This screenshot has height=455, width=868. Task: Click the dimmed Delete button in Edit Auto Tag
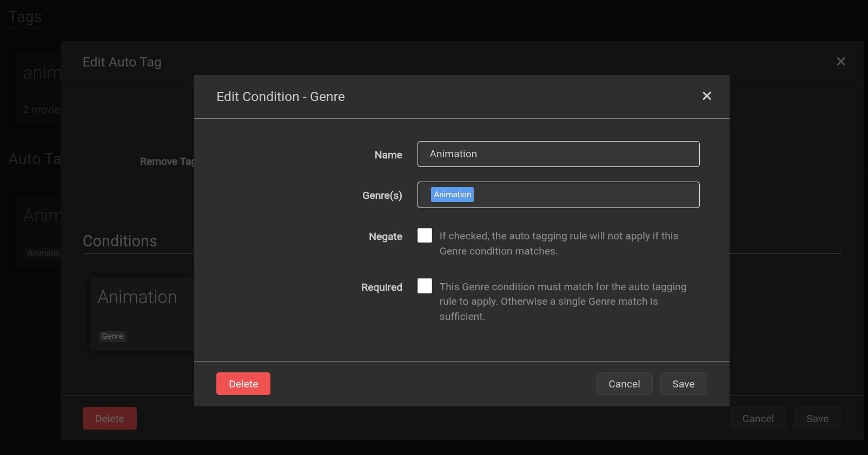pos(109,418)
